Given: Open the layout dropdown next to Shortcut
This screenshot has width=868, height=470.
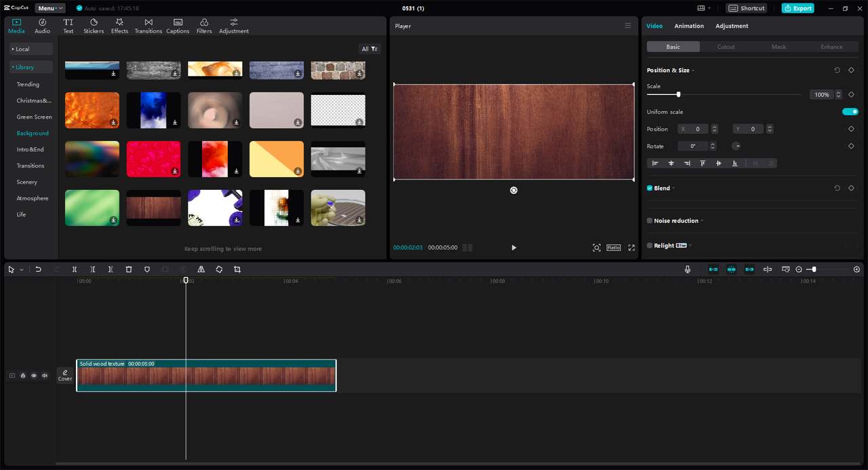Looking at the screenshot, I should click(x=704, y=8).
